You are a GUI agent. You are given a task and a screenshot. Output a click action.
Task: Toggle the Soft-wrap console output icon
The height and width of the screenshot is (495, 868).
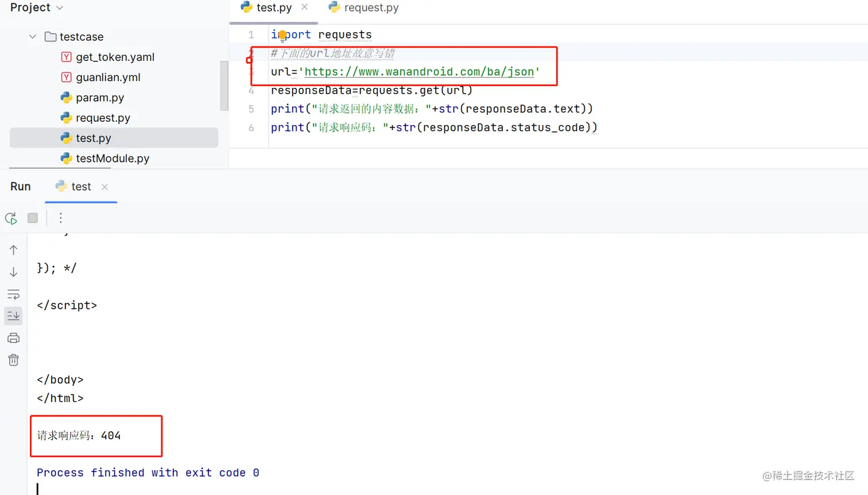[14, 295]
